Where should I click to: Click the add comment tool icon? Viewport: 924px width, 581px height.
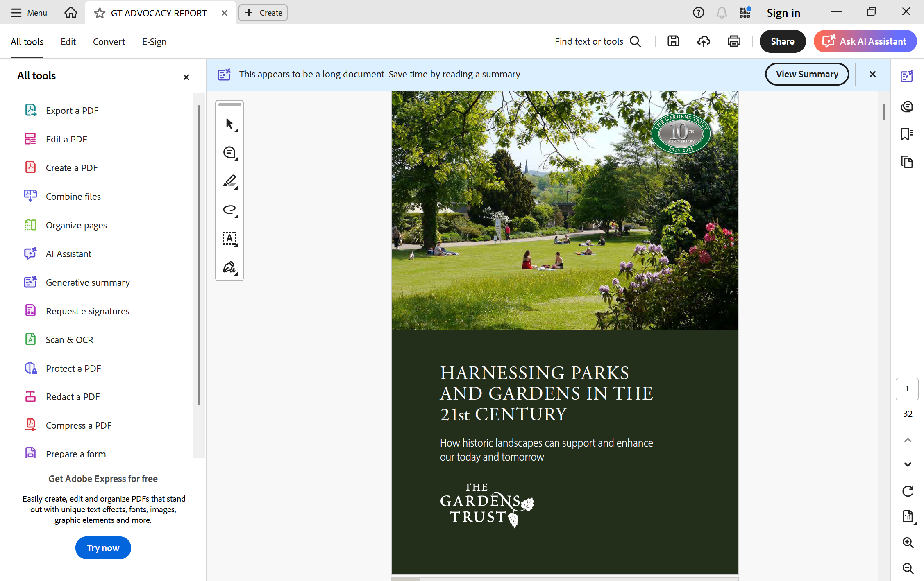tap(229, 152)
